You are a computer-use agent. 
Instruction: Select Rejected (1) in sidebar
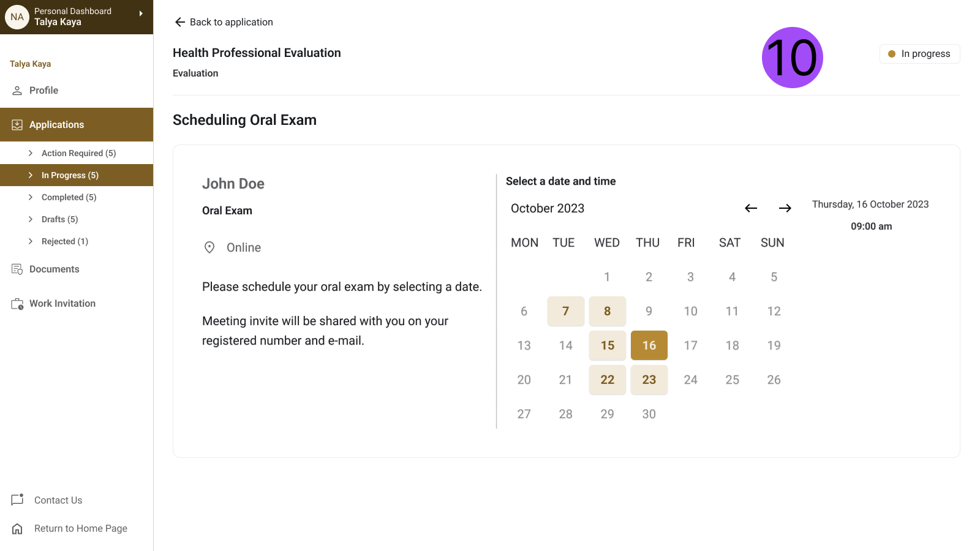(x=64, y=241)
